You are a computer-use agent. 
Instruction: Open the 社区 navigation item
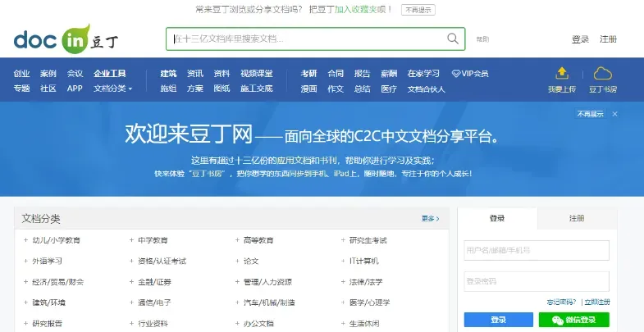click(x=48, y=89)
